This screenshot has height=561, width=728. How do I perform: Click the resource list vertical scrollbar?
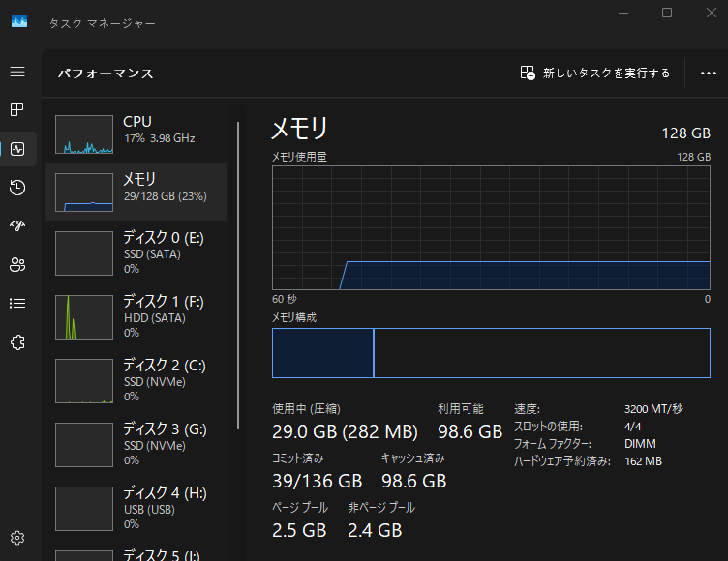tap(238, 276)
